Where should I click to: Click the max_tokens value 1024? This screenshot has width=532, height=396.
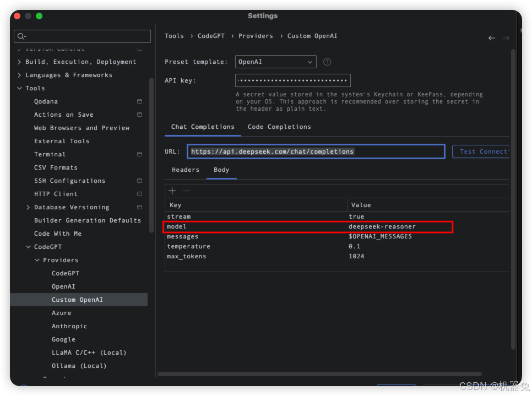356,256
